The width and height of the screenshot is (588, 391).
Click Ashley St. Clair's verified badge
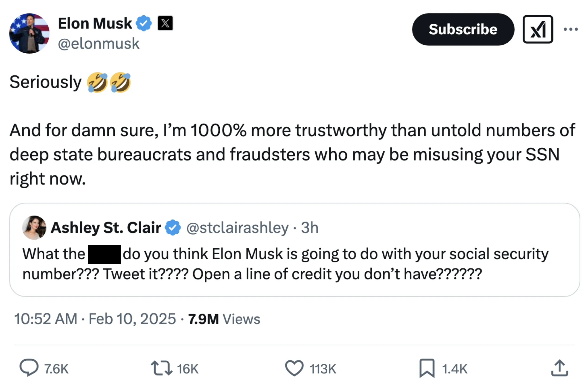point(173,227)
